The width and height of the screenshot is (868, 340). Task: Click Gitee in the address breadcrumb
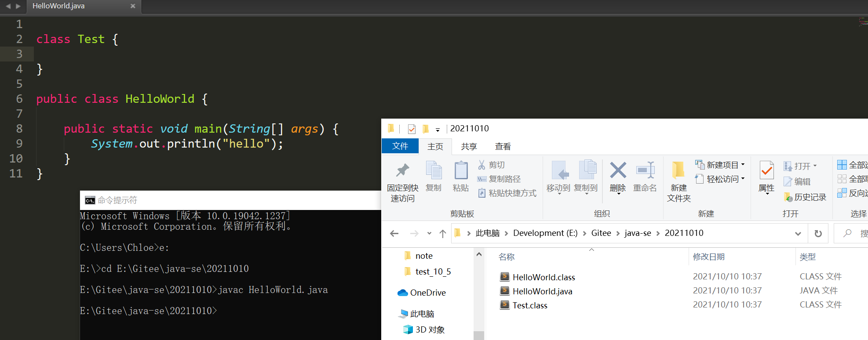tap(601, 233)
